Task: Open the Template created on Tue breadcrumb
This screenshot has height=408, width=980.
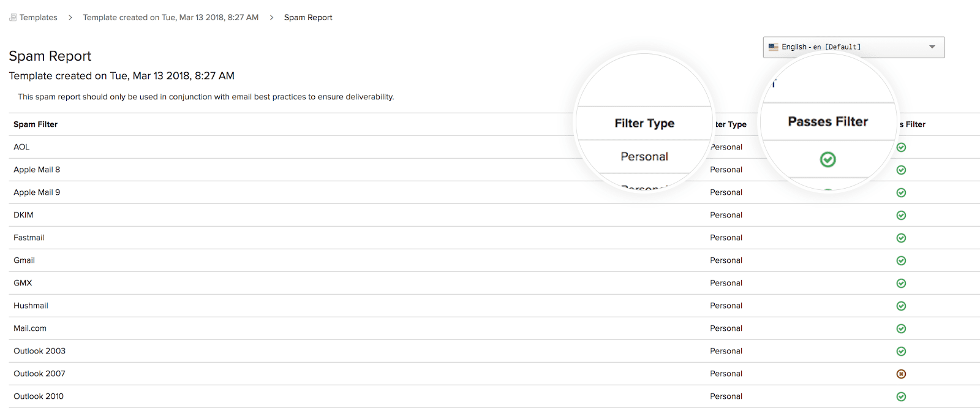Action: pyautogui.click(x=171, y=17)
